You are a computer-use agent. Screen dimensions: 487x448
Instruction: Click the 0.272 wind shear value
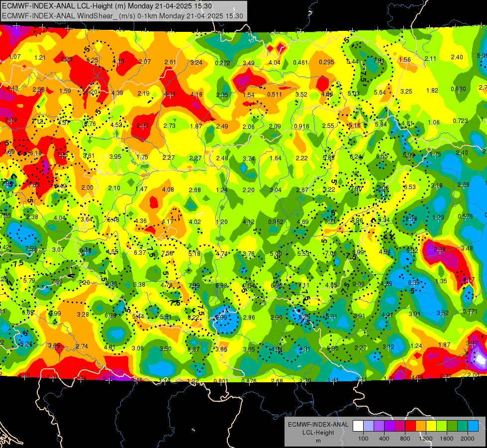point(223,63)
